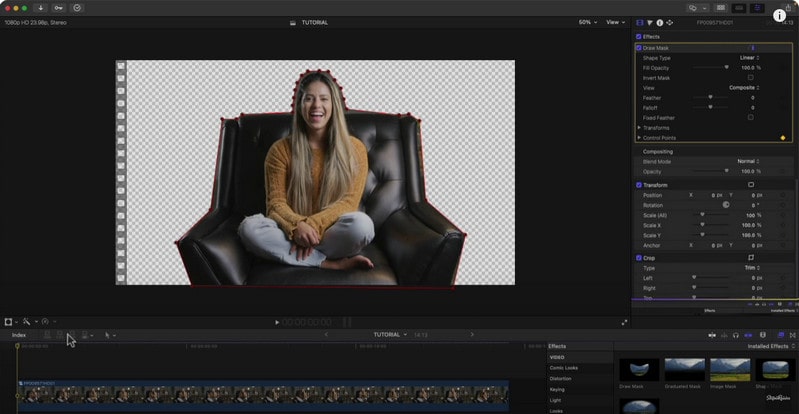The image size is (799, 414).
Task: Show the Video inspector filmstrip icon
Action: pyautogui.click(x=640, y=22)
